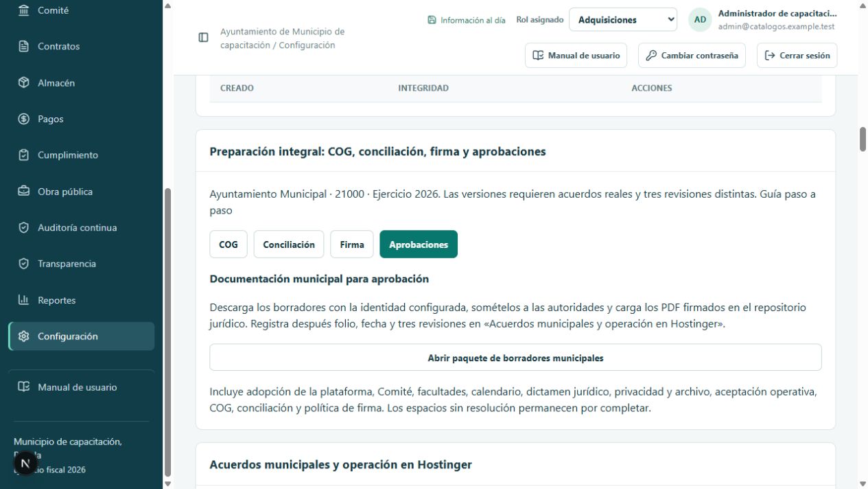Open the Comité section

pos(81,10)
